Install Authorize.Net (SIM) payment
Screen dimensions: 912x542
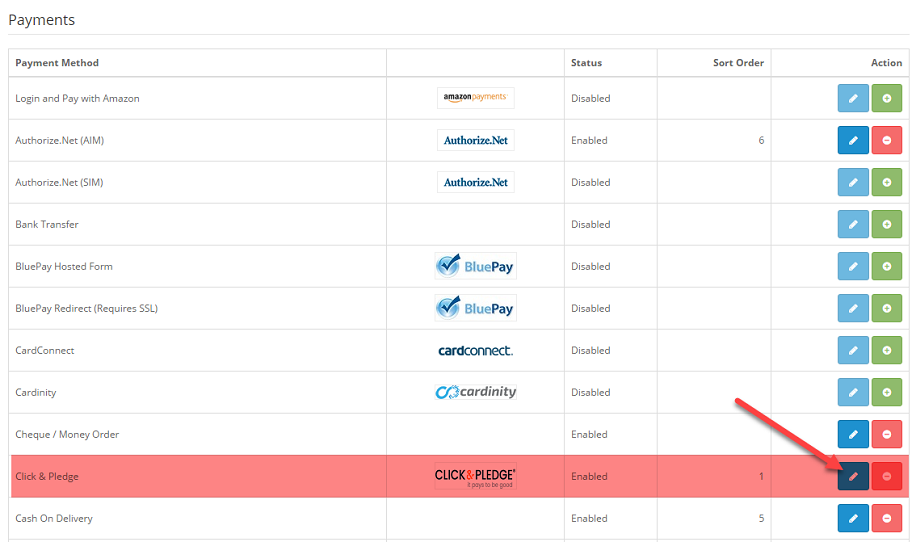[886, 182]
